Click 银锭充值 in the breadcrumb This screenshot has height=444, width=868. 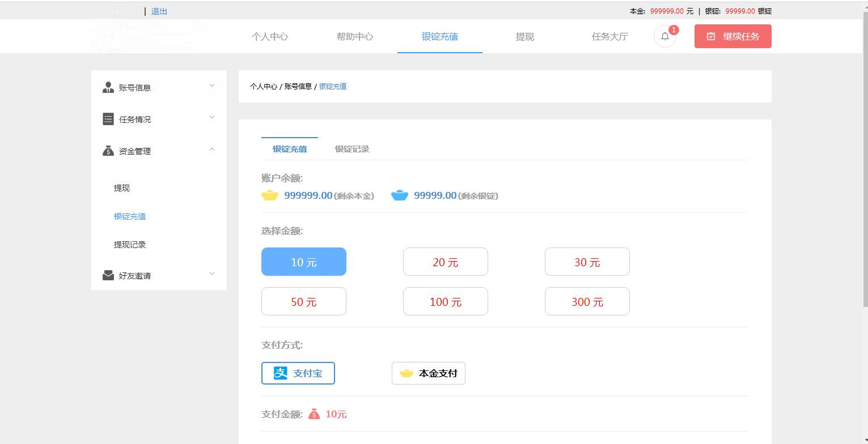click(333, 87)
